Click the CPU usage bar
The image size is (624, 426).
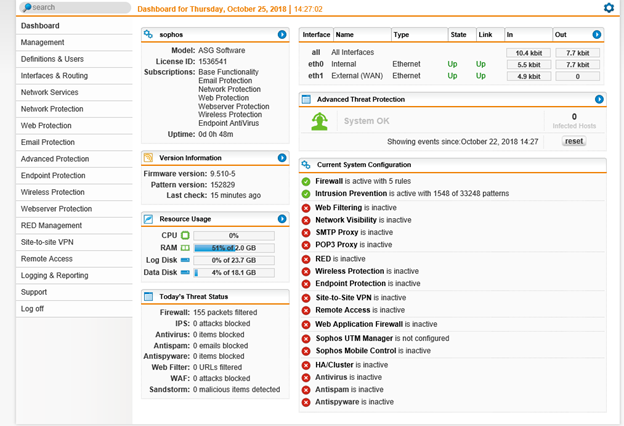(x=234, y=236)
